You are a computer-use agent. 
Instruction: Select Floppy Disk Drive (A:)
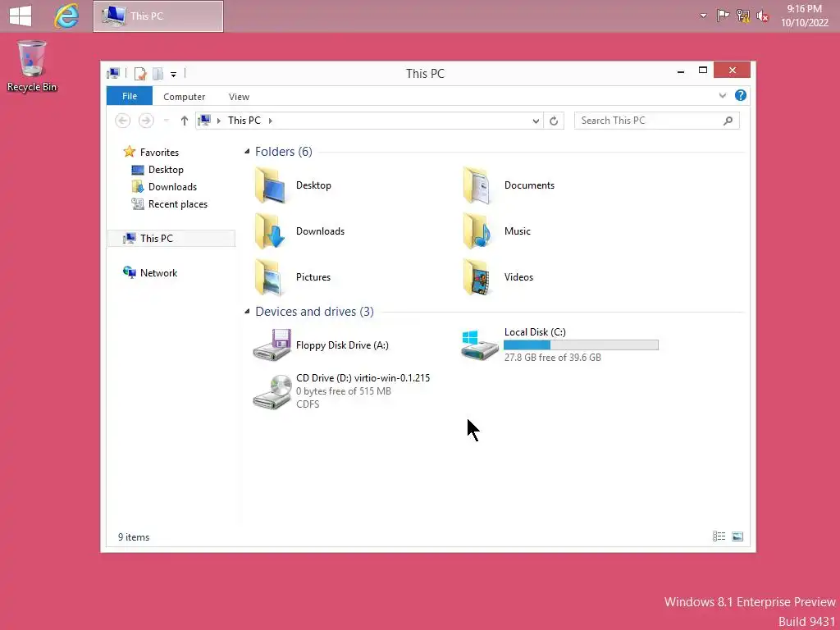(x=322, y=345)
